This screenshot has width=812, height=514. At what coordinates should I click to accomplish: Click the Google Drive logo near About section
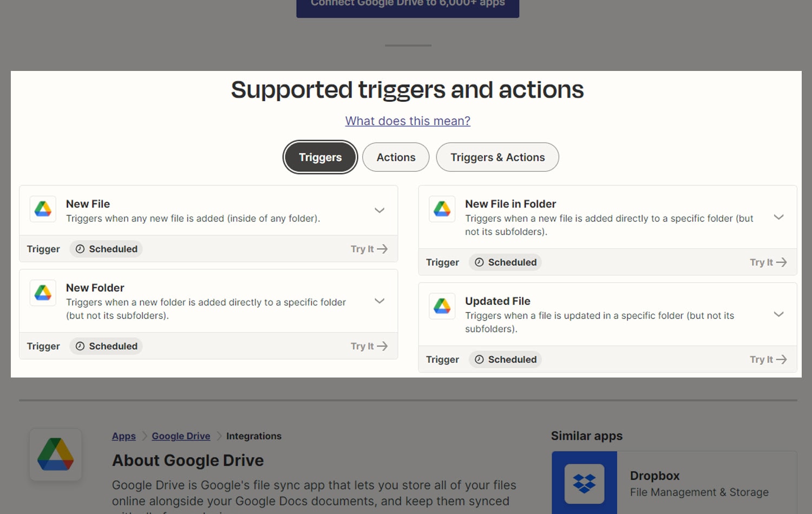pos(56,454)
